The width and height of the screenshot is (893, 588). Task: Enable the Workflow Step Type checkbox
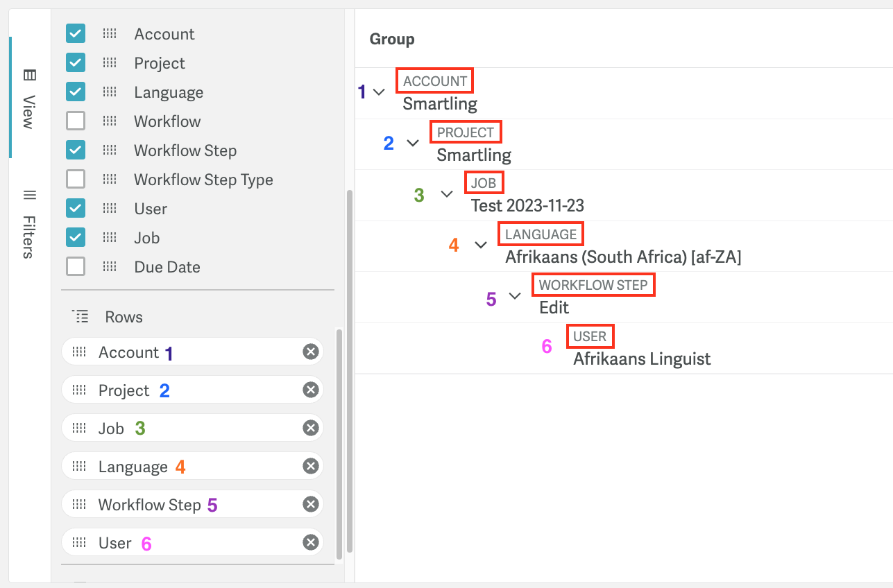pos(76,180)
